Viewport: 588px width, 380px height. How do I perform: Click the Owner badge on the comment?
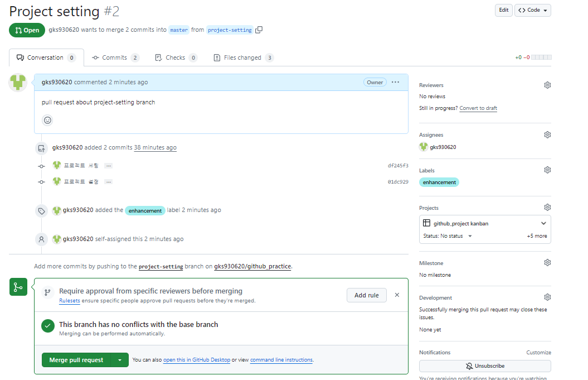tap(375, 82)
